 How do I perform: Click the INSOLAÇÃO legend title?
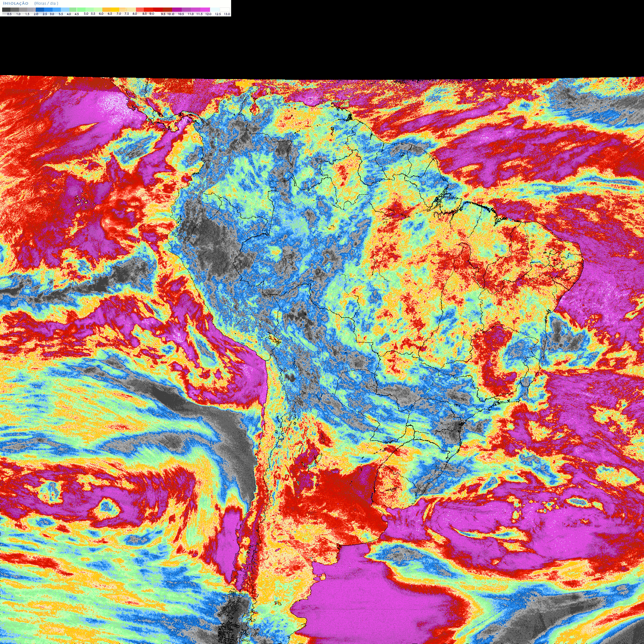pos(16,3)
